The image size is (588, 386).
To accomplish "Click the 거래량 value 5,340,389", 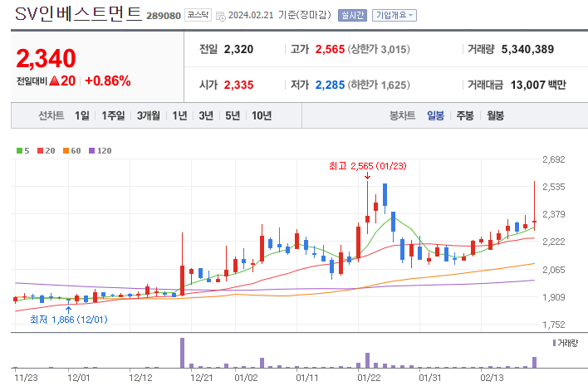I will (527, 49).
